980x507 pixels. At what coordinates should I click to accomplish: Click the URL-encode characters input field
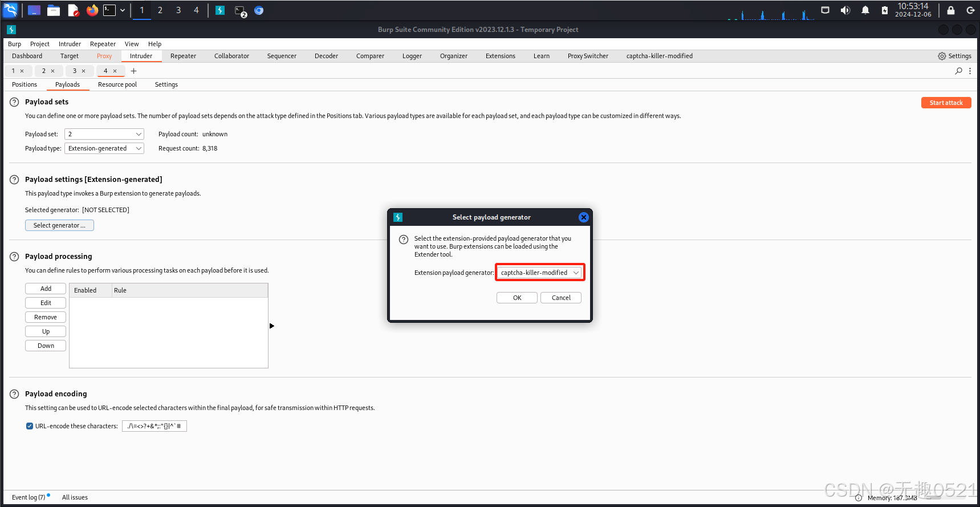[154, 426]
